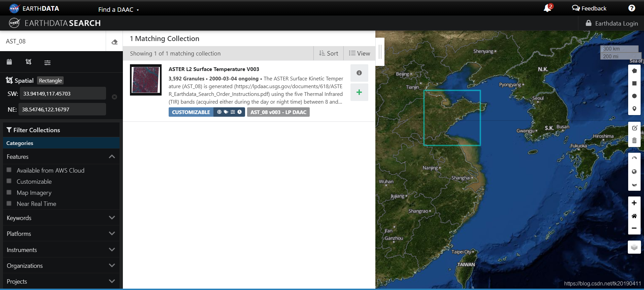Screen dimensions: 644x290
Task: Select the polygon draw tool on map
Action: pos(634,71)
